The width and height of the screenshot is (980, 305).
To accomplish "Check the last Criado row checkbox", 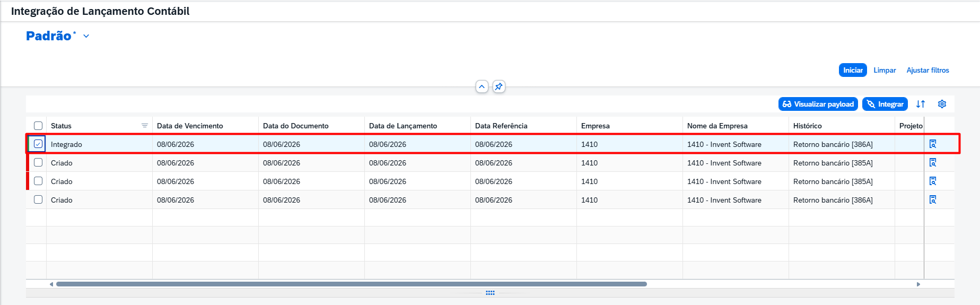I will [x=38, y=199].
